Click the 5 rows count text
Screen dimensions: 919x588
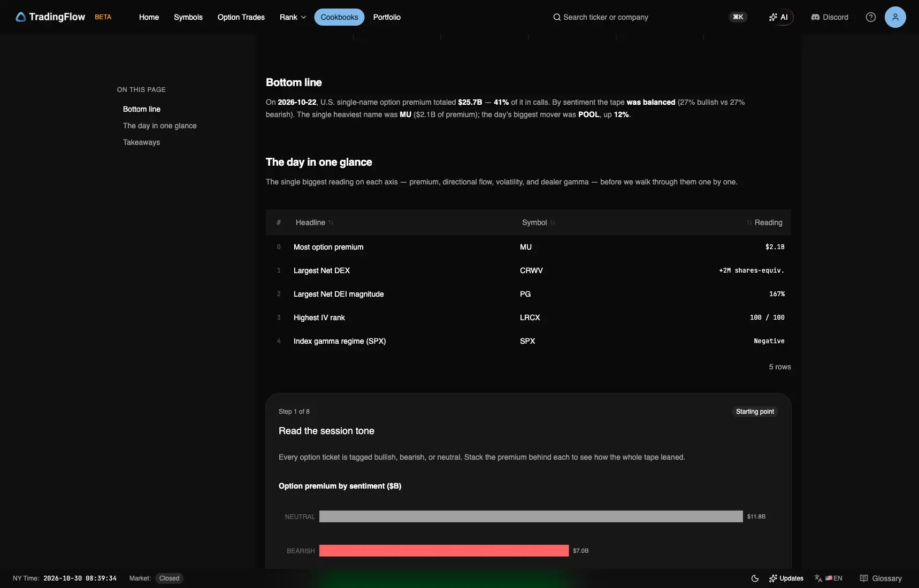coord(780,367)
